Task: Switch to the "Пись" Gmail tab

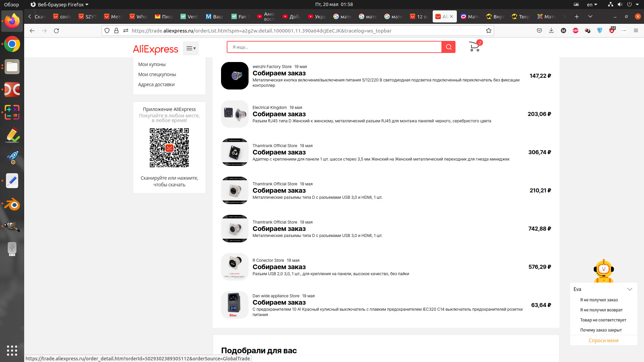Action: pos(164,16)
